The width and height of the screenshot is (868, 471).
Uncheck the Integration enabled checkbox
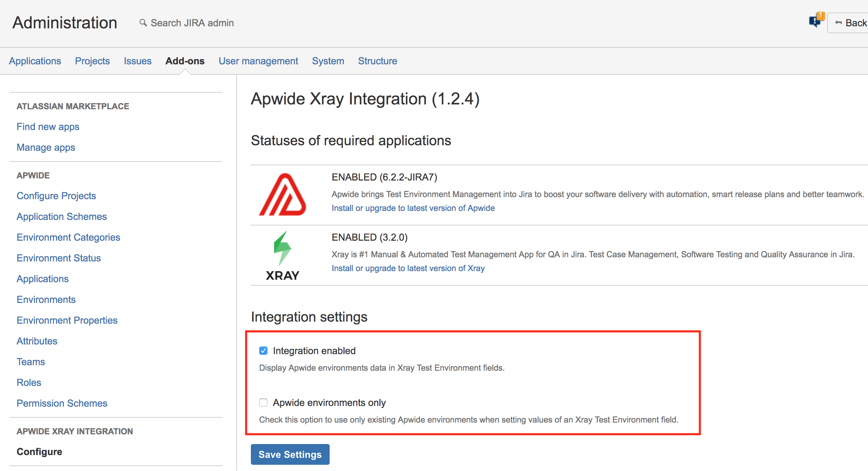[263, 351]
